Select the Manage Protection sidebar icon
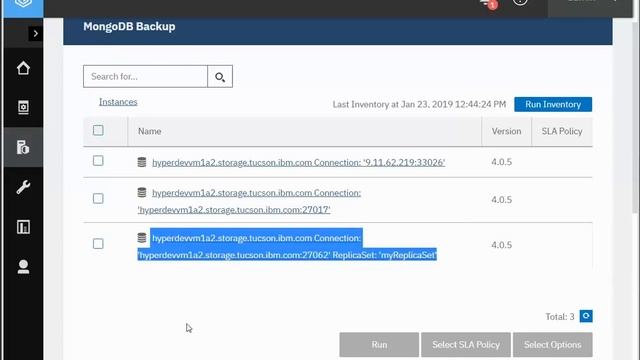Image resolution: width=640 pixels, height=360 pixels. pyautogui.click(x=23, y=147)
